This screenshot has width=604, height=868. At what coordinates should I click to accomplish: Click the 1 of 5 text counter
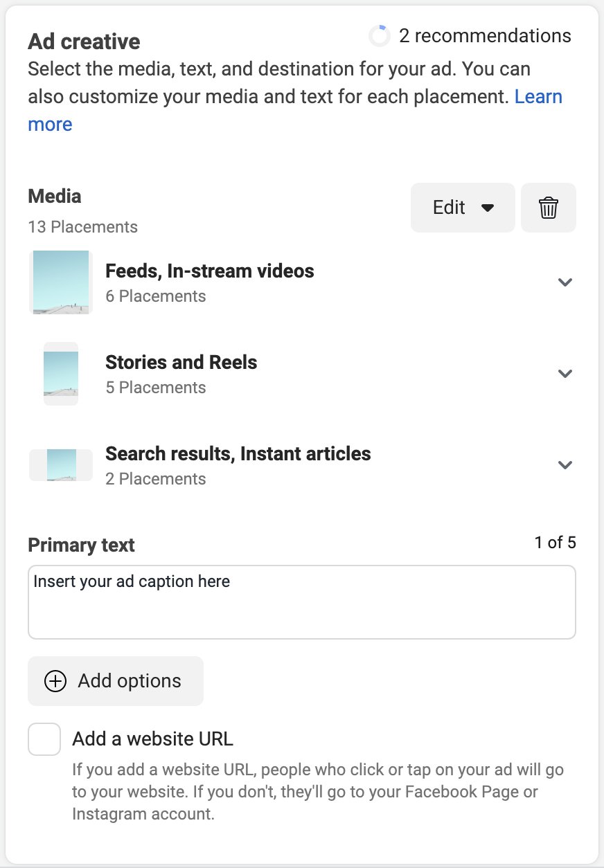(555, 543)
